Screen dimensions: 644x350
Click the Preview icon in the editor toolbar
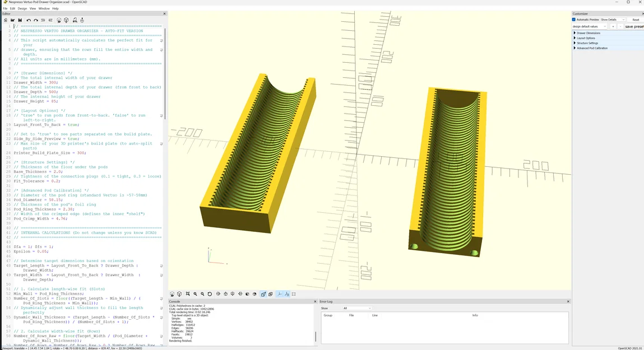point(59,20)
